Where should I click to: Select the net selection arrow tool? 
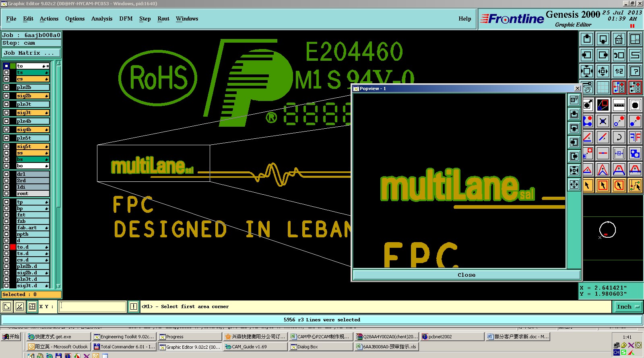point(635,185)
